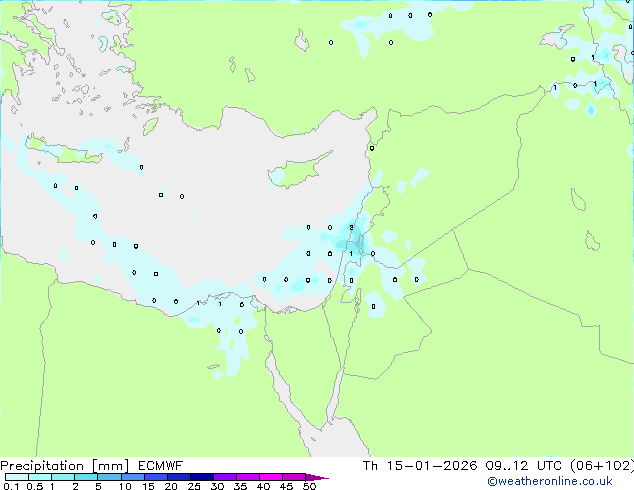Click the 40–45 mm magenta legend swatch
The height and width of the screenshot is (490, 634).
(x=271, y=477)
